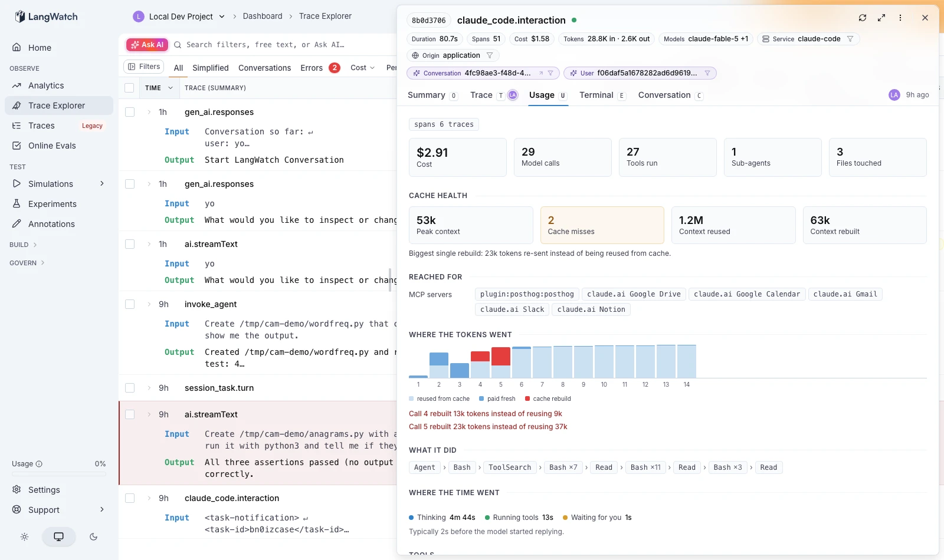Click Models claude-fable-5 +1 chip
This screenshot has height=560, width=944.
pos(706,39)
